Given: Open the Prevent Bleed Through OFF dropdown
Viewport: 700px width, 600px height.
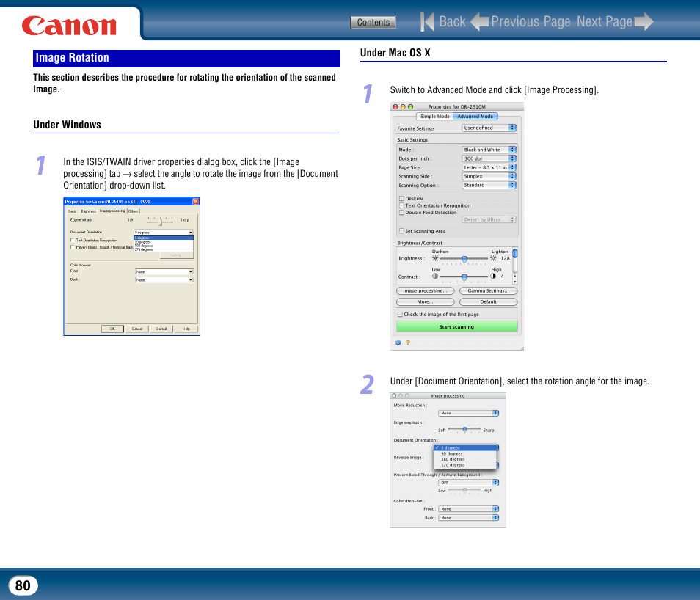Looking at the screenshot, I should coord(468,483).
